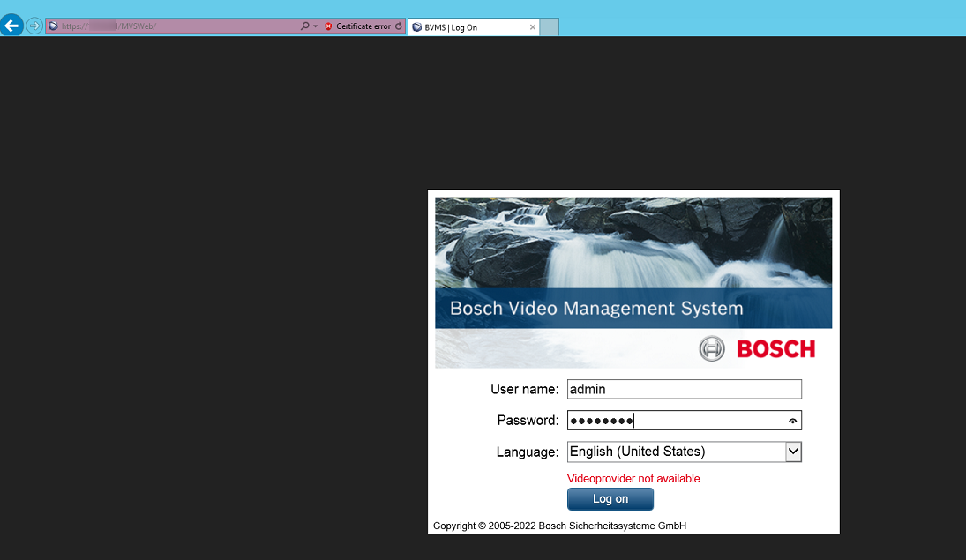Click the Certificate error text
This screenshot has height=560, width=966.
point(363,26)
